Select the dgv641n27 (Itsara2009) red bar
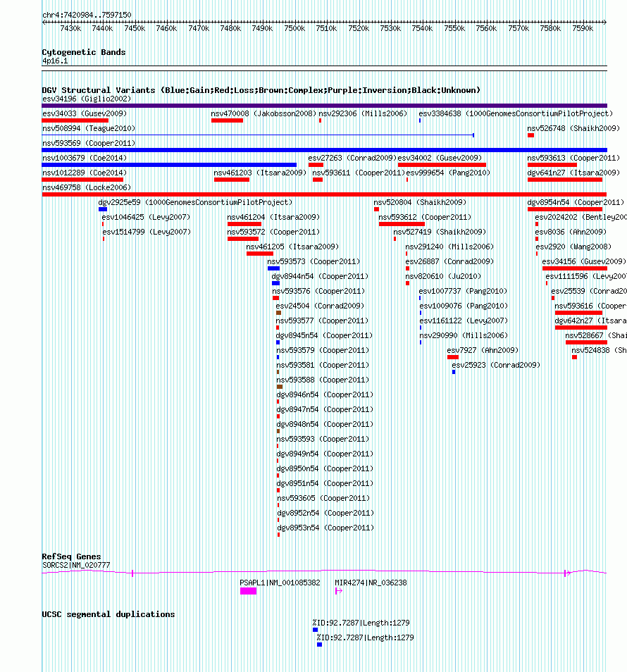The image size is (627, 672). coord(565,180)
